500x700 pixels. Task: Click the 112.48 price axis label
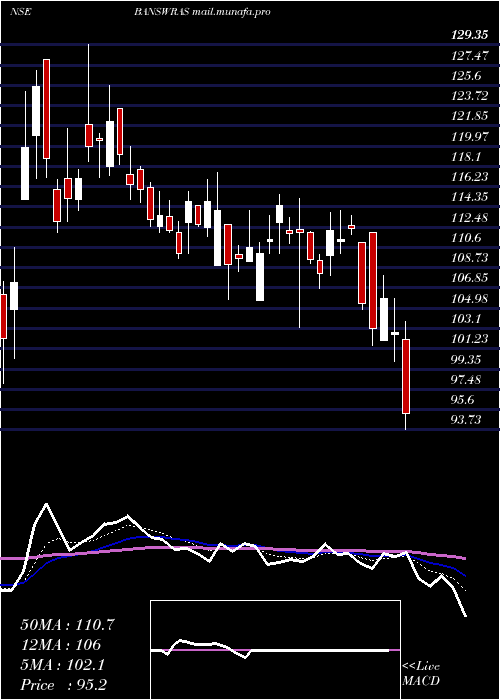[x=469, y=218]
